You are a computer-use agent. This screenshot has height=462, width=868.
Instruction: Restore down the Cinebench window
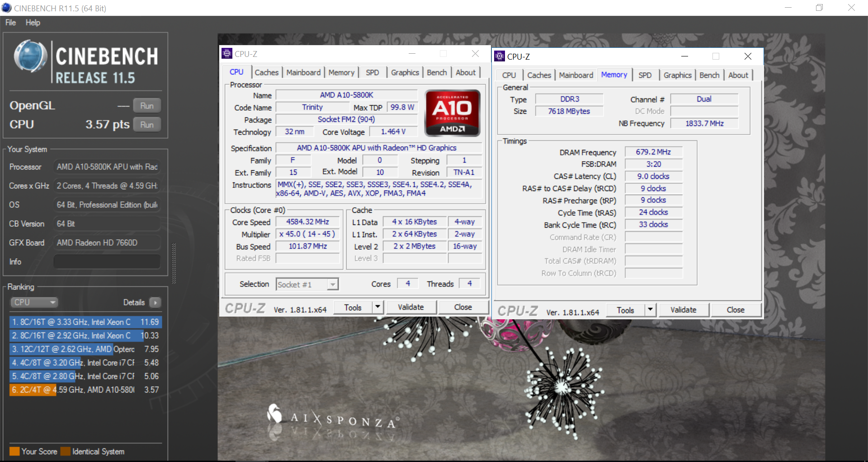point(819,8)
